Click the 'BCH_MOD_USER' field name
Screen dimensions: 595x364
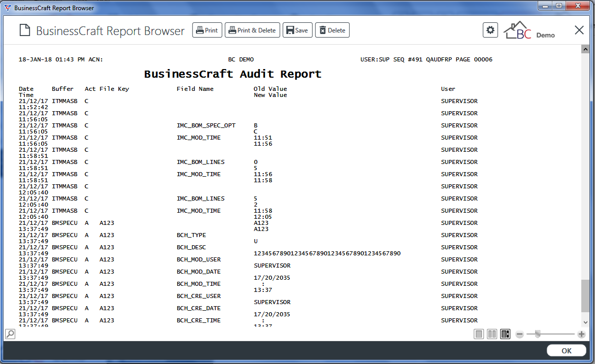click(199, 259)
